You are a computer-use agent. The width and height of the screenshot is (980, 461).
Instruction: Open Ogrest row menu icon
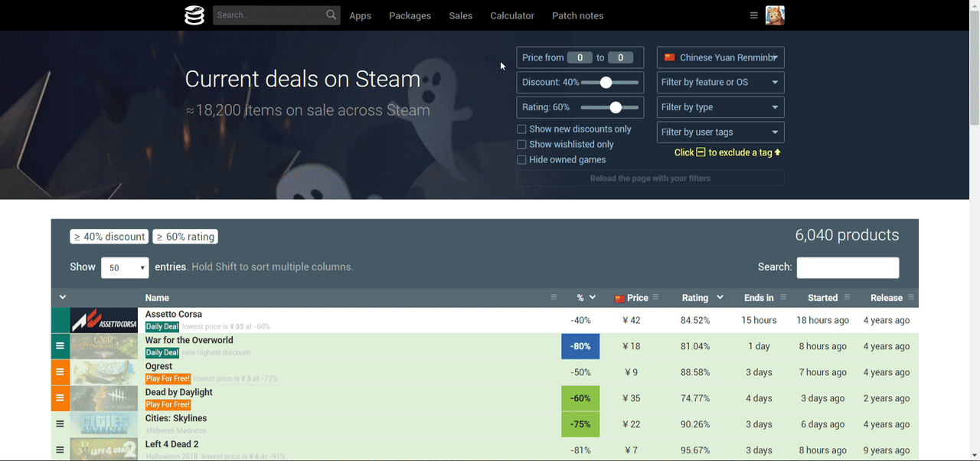click(60, 372)
